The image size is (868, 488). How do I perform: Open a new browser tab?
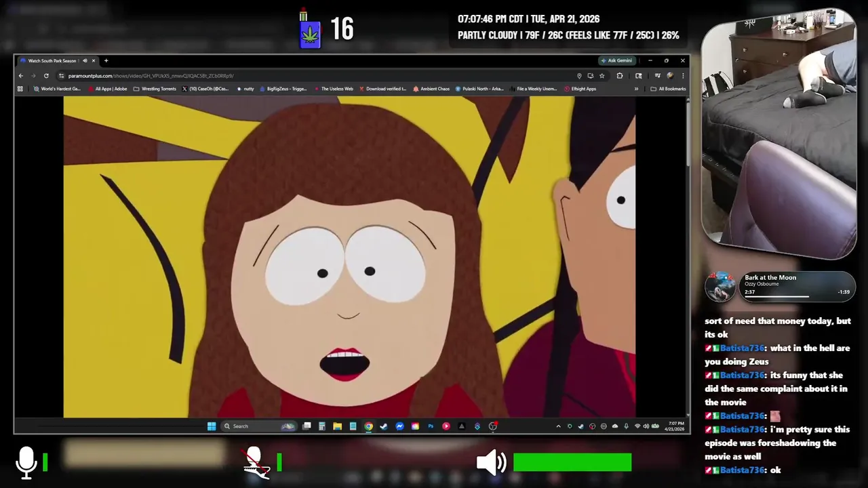click(106, 61)
